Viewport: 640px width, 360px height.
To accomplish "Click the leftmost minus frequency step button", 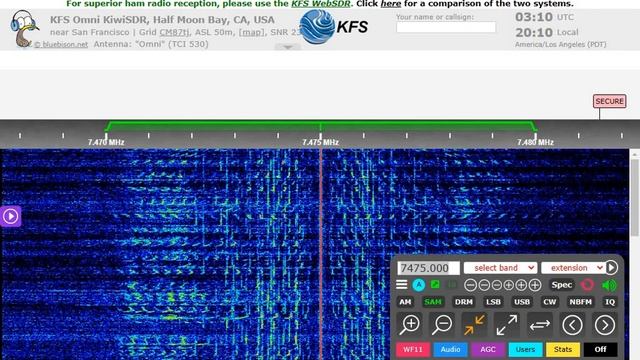I will click(x=471, y=285).
